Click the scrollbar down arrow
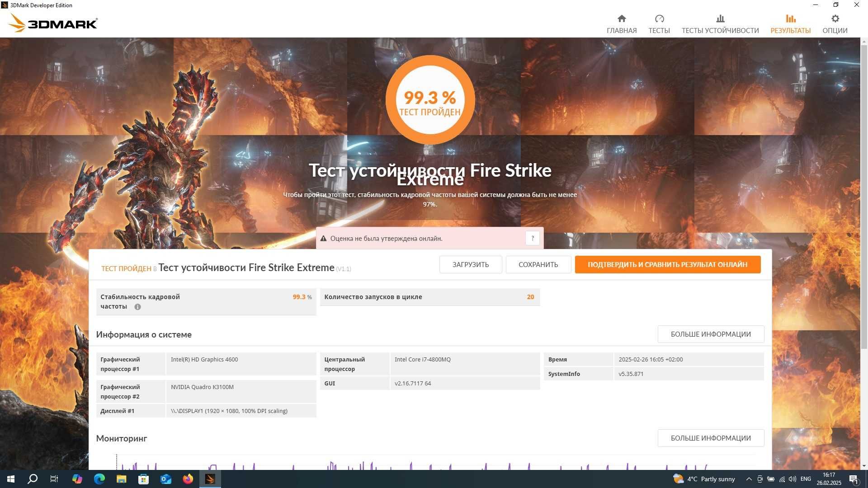The height and width of the screenshot is (488, 868). pyautogui.click(x=864, y=466)
